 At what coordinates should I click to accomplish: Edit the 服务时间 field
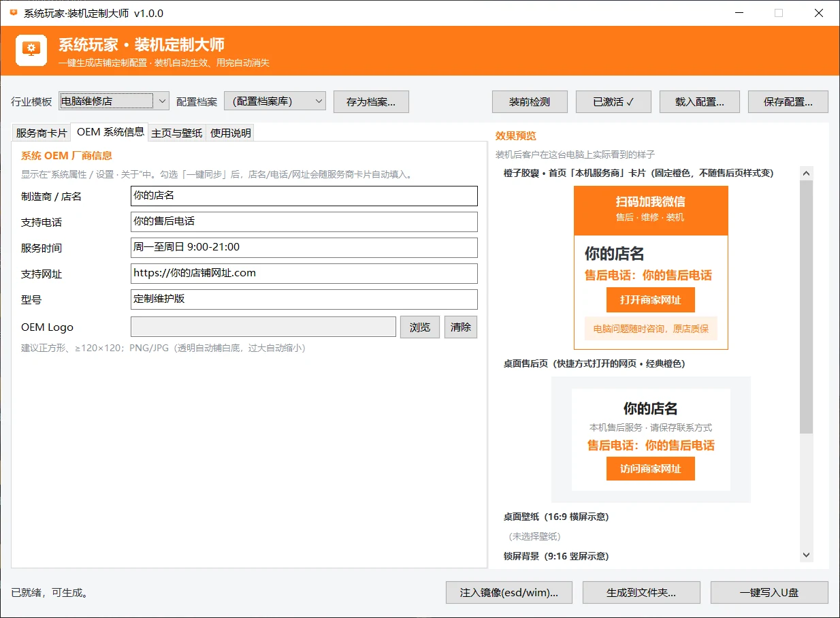point(304,248)
